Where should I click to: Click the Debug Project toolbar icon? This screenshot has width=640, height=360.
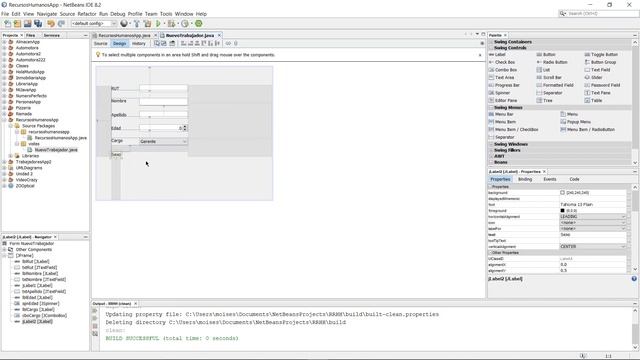[172, 24]
